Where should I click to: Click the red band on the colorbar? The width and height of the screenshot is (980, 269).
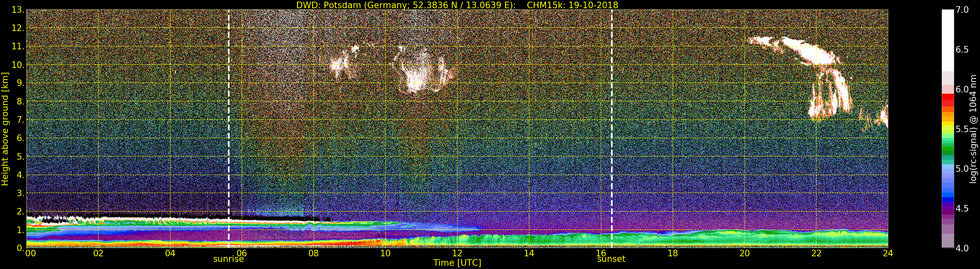tap(948, 100)
